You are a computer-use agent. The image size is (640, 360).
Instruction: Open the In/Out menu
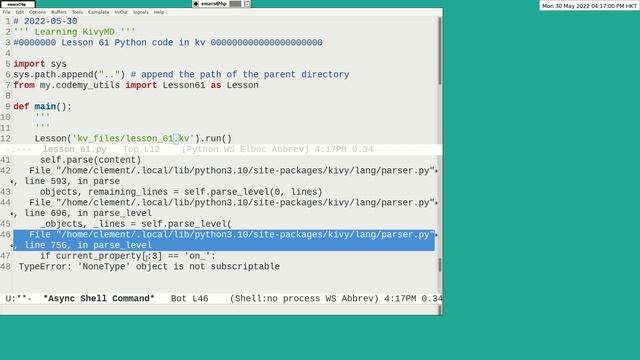tap(121, 12)
